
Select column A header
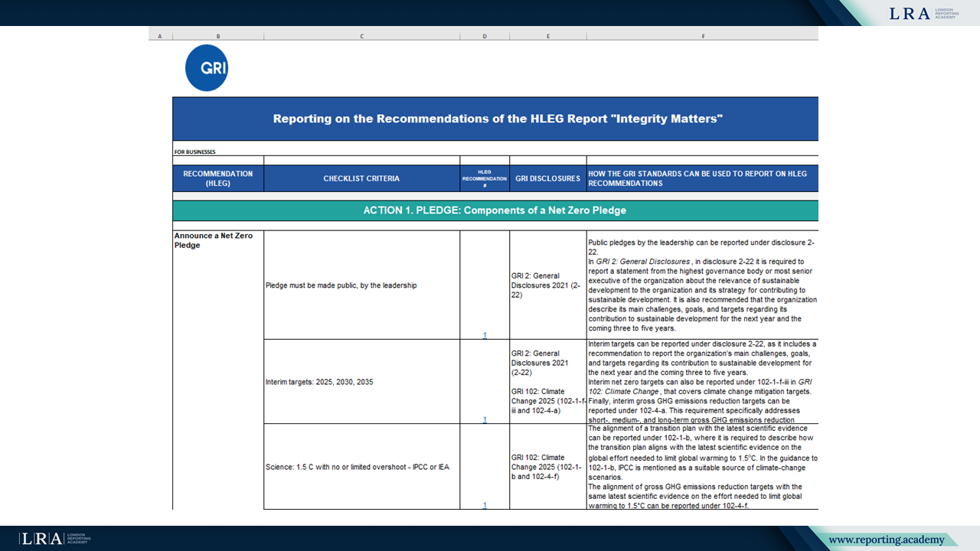tap(160, 36)
